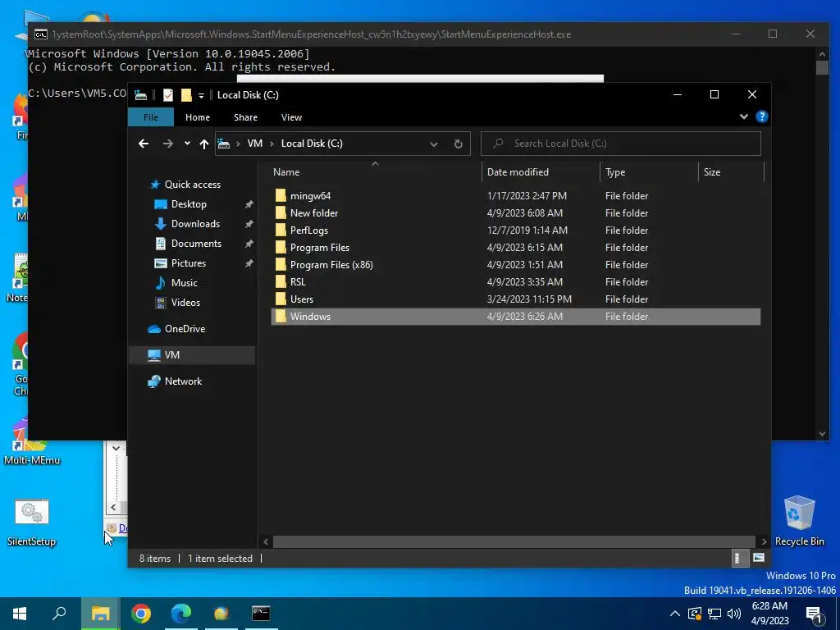The width and height of the screenshot is (840, 630).
Task: Sort by the Type column header
Action: pyautogui.click(x=615, y=172)
